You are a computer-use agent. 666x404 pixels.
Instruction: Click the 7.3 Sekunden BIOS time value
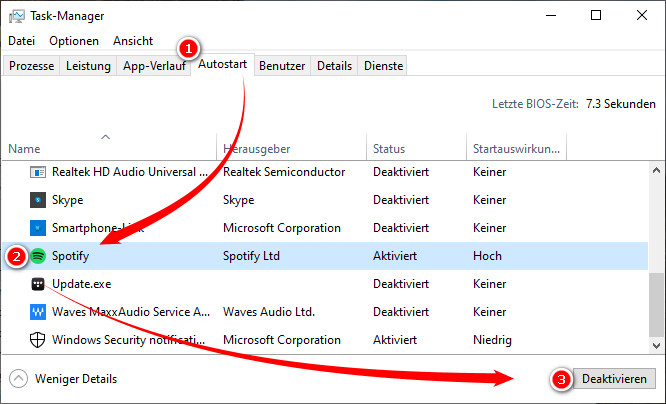(621, 104)
